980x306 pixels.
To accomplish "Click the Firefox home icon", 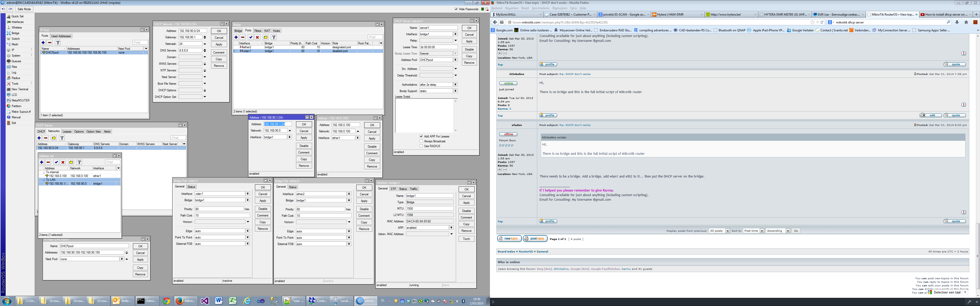I will tap(966, 22).
